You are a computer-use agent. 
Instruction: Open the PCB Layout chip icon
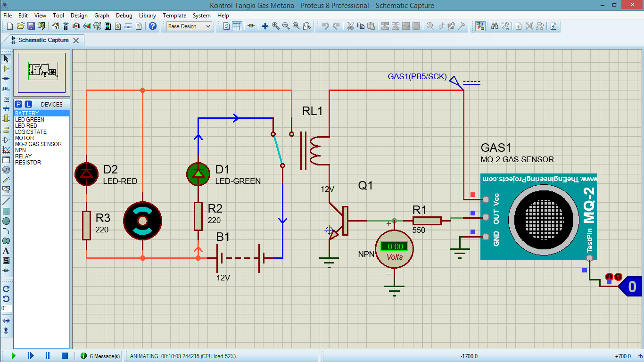click(x=76, y=26)
